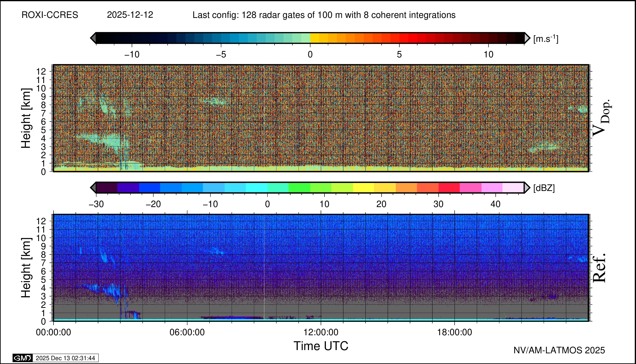636x364 pixels.
Task: Click right arrow of dBZ colorbar
Action: (x=527, y=188)
